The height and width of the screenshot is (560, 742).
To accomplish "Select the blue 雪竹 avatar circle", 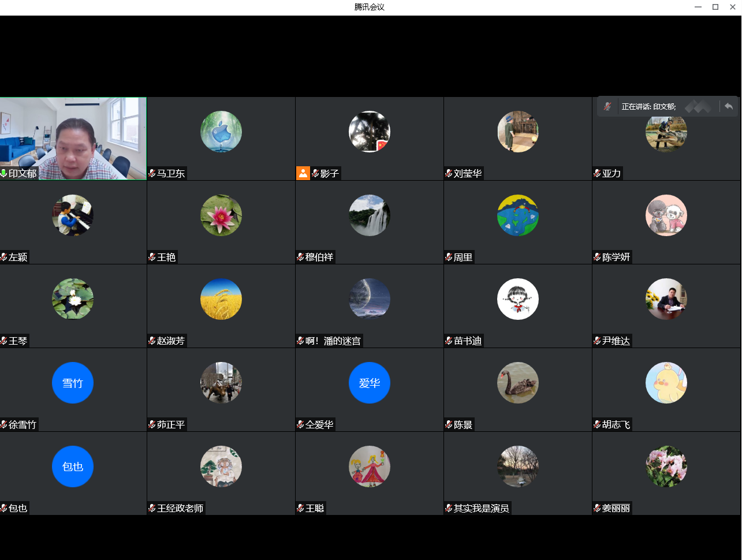I will pos(73,383).
